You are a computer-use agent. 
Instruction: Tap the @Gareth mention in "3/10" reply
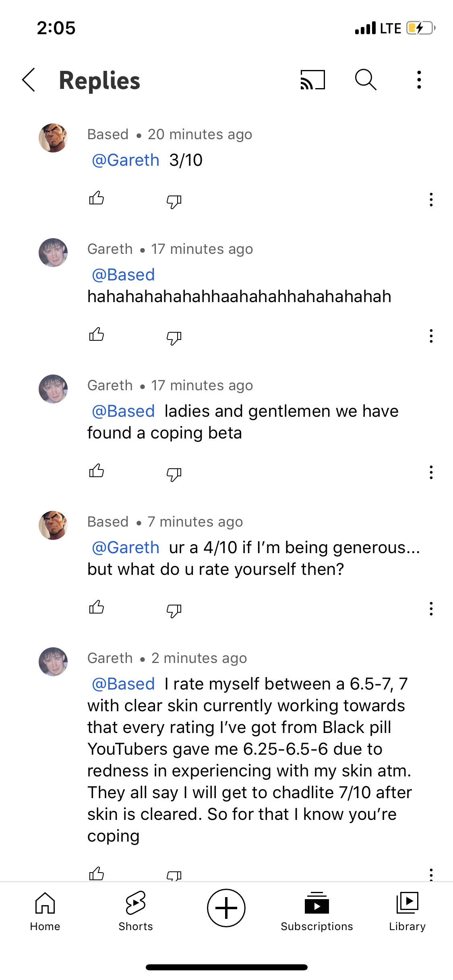(126, 160)
